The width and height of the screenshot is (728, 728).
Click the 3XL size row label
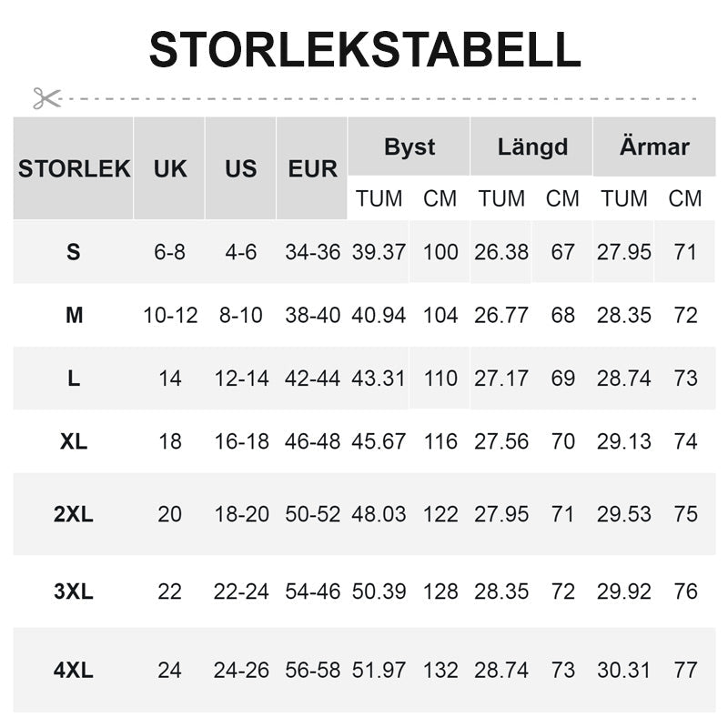74,591
